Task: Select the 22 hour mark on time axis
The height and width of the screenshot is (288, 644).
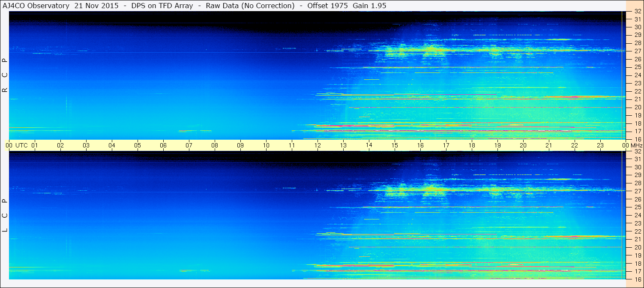Action: pyautogui.click(x=575, y=145)
